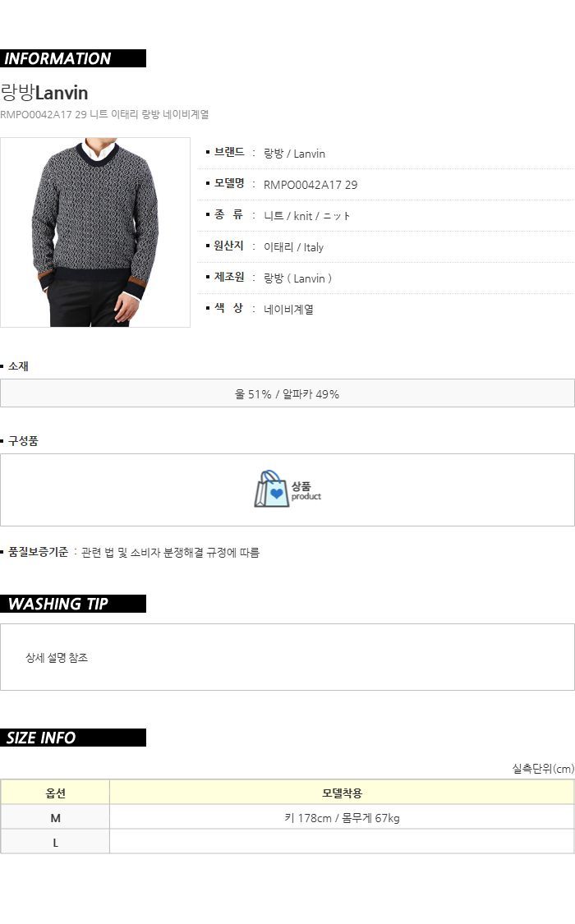Click the Lanvin sweater product thumbnail
The width and height of the screenshot is (575, 924).
[x=94, y=232]
